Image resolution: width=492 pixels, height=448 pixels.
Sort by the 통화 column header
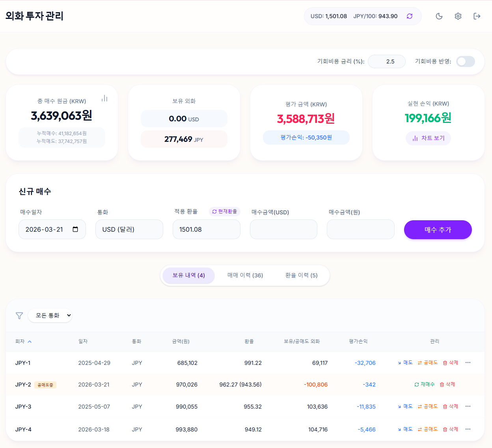[x=136, y=341]
